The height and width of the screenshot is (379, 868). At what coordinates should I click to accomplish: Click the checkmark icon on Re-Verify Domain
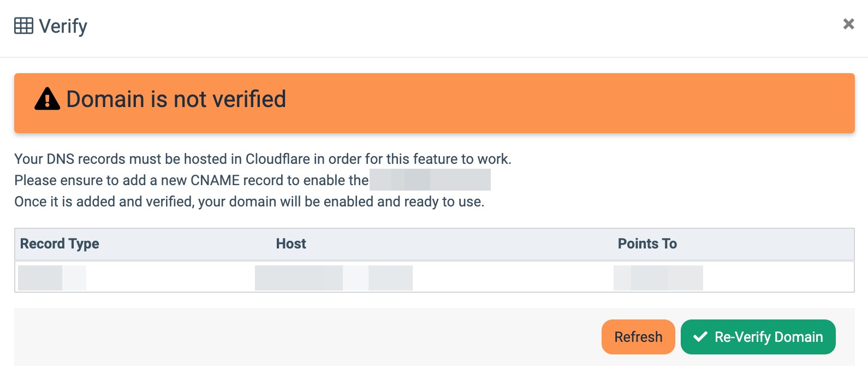[x=700, y=337]
